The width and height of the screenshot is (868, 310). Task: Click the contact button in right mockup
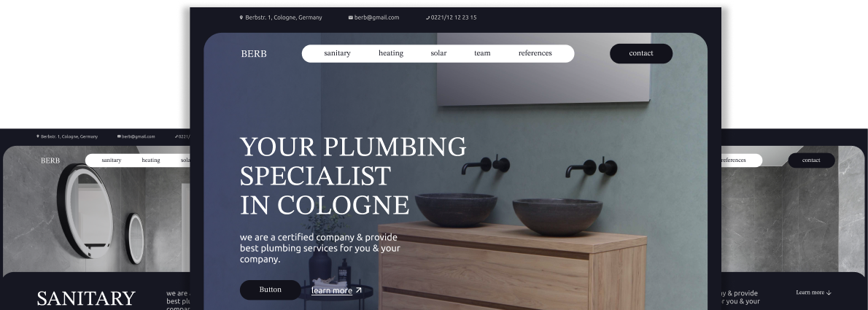pos(811,160)
